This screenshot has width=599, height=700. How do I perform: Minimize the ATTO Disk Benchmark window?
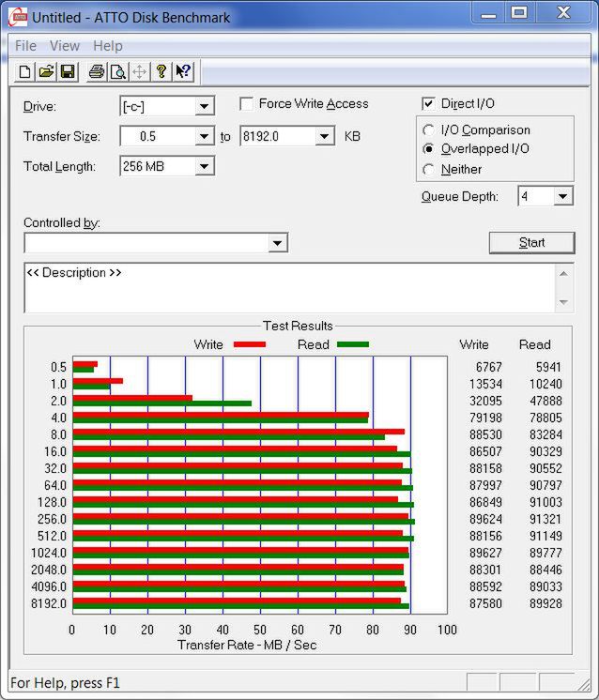coord(488,13)
